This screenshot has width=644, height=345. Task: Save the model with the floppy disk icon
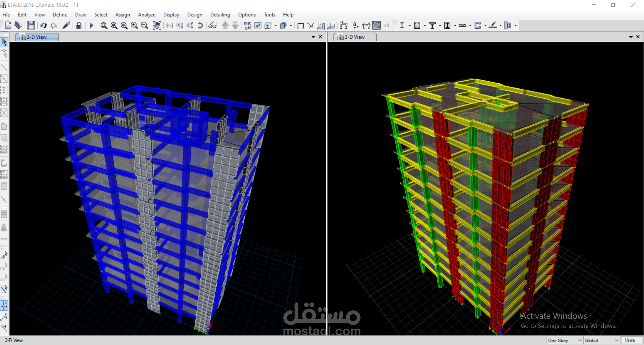tap(31, 25)
